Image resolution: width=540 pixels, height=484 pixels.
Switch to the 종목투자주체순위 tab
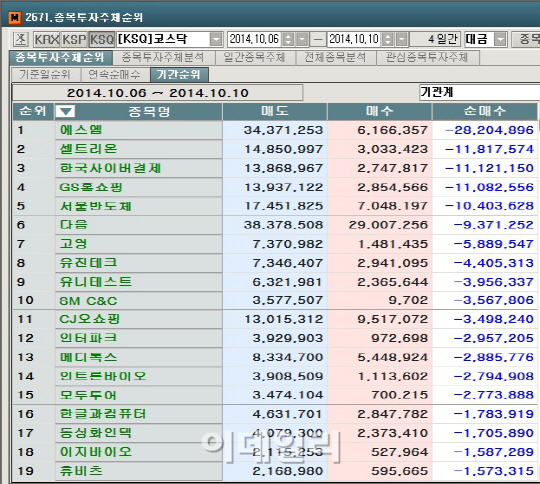(x=60, y=58)
